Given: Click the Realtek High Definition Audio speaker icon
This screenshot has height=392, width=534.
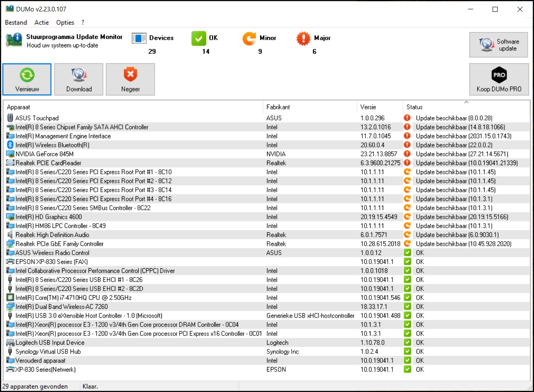Looking at the screenshot, I should (11, 235).
